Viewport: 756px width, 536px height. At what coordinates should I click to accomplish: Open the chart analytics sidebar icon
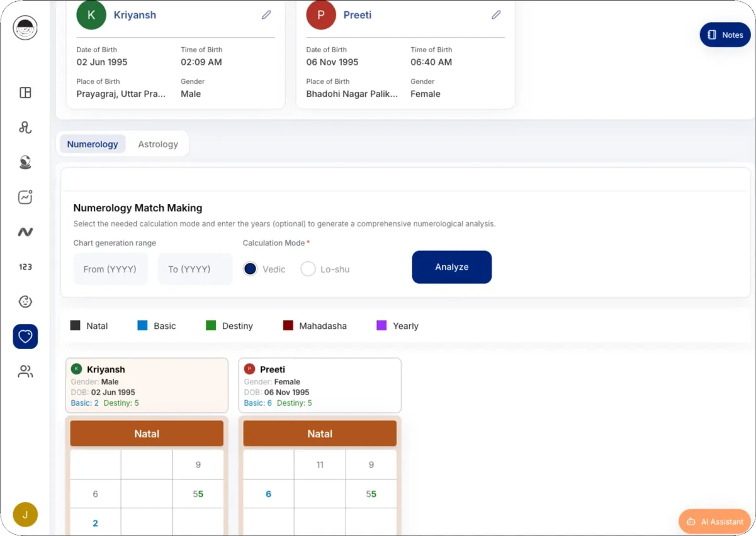(x=25, y=197)
